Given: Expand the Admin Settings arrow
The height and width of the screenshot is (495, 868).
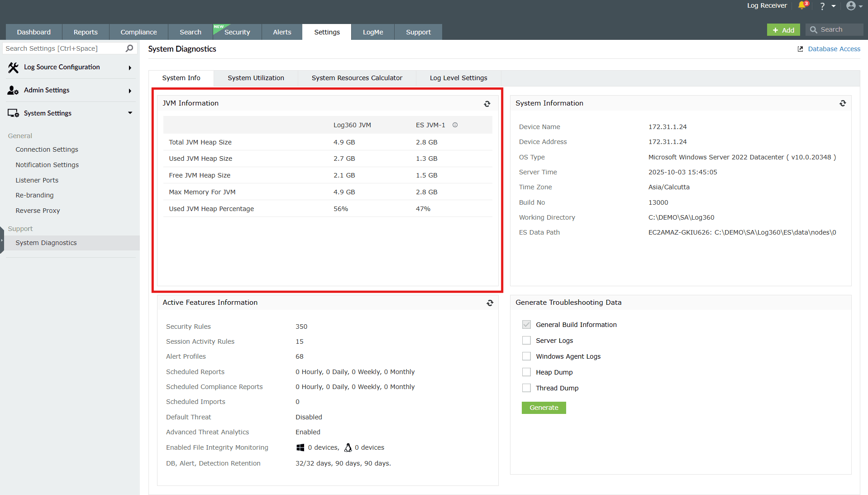Looking at the screenshot, I should point(130,91).
